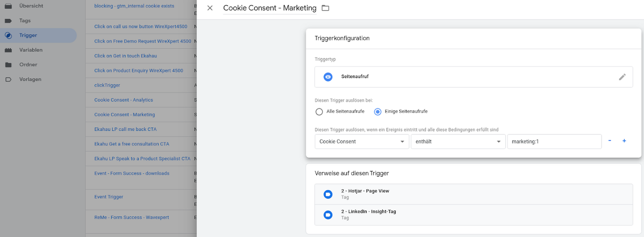Open 'Click on call us now button WireXpert4500'
This screenshot has width=644, height=237.
tap(141, 27)
